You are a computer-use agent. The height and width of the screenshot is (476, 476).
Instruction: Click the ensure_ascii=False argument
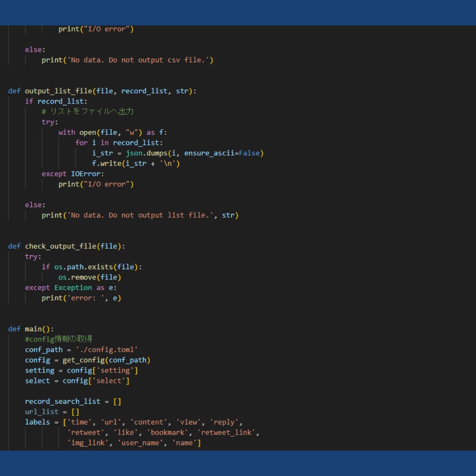pos(222,153)
